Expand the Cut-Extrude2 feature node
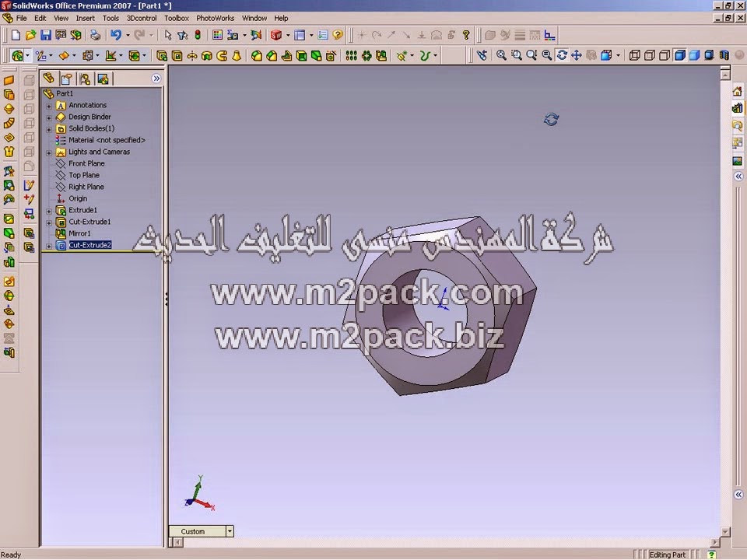This screenshot has height=560, width=747. [x=48, y=246]
